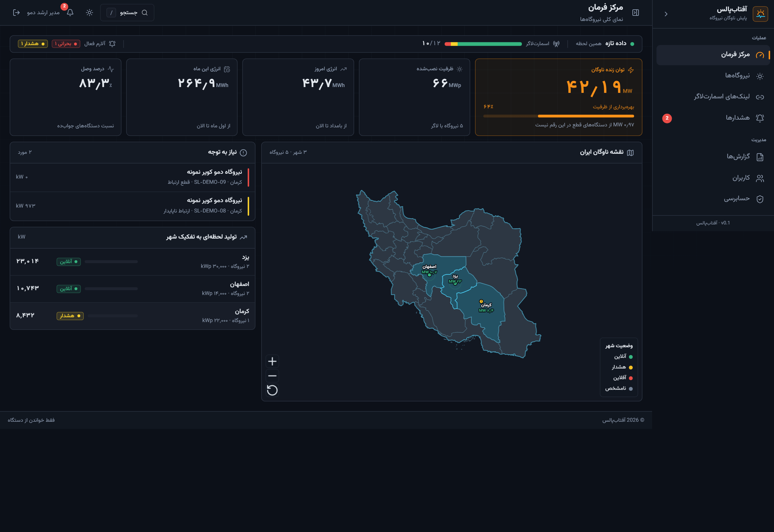The height and width of the screenshot is (532, 774).
Task: Click the alert icon beside نیاز به توجه
Action: (243, 153)
